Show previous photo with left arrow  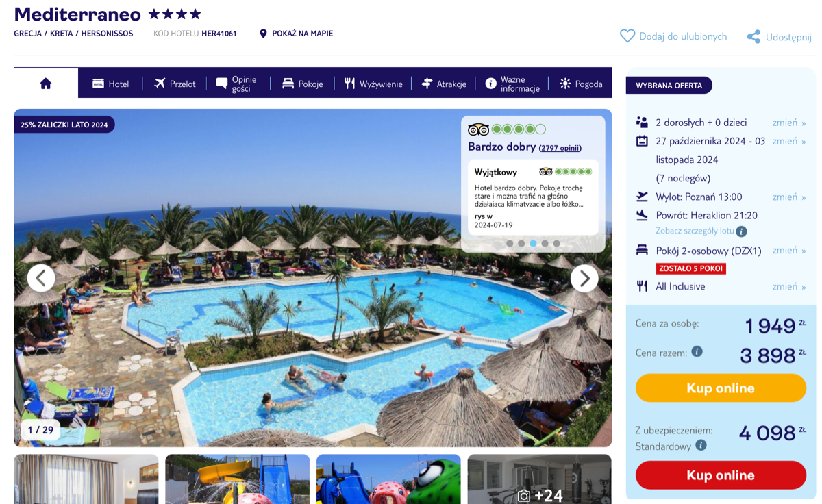tap(41, 278)
